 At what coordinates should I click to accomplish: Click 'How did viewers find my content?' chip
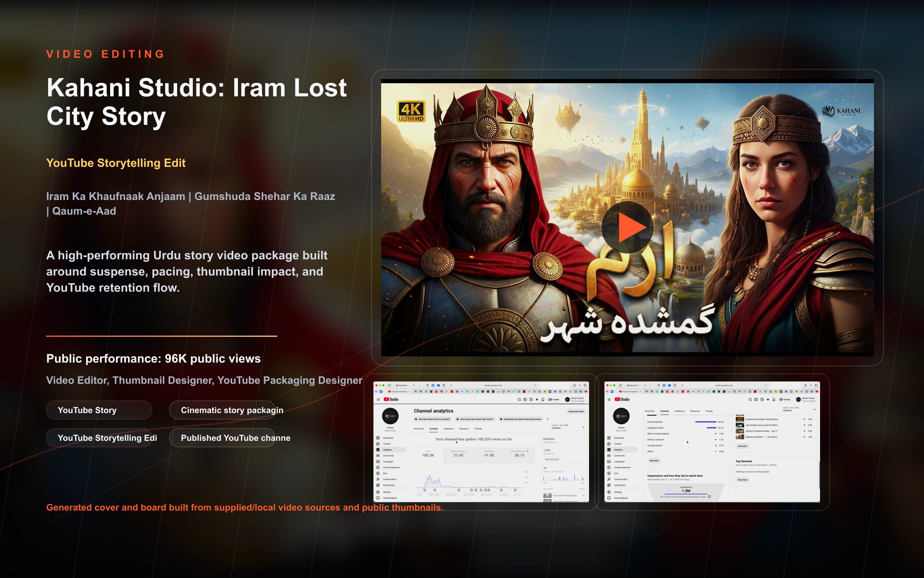(432, 419)
